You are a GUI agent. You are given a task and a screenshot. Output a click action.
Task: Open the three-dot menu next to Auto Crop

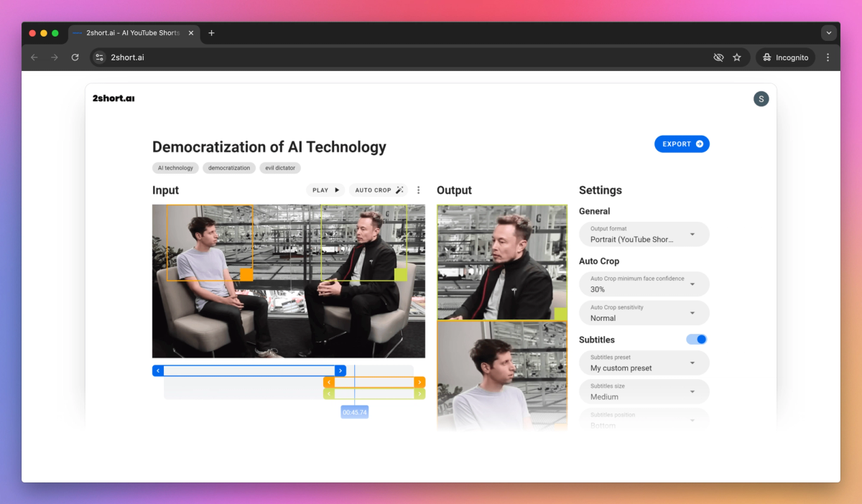point(419,190)
